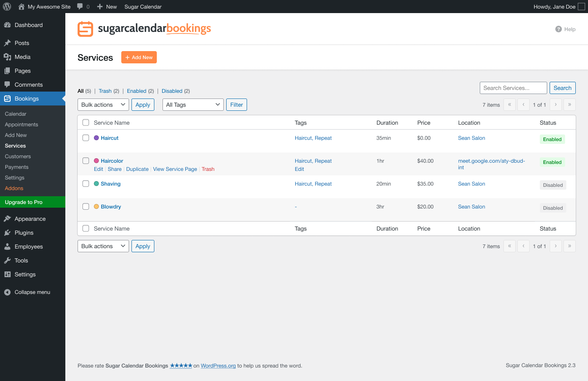
Task: Click the purple color dot for Haircut
Action: (x=96, y=138)
